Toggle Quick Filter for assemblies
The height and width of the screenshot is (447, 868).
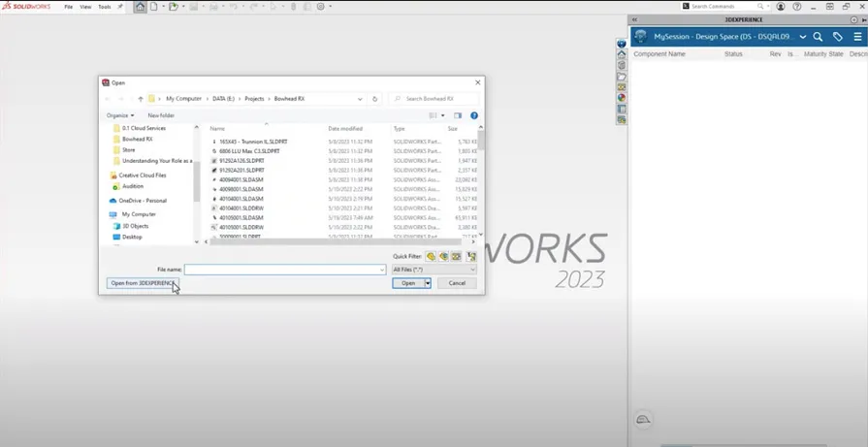click(x=443, y=256)
